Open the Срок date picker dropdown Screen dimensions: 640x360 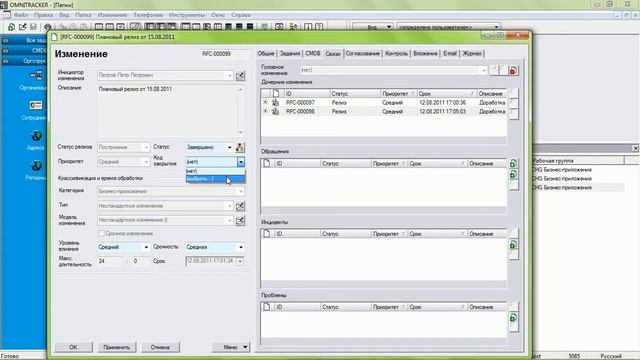pos(240,261)
